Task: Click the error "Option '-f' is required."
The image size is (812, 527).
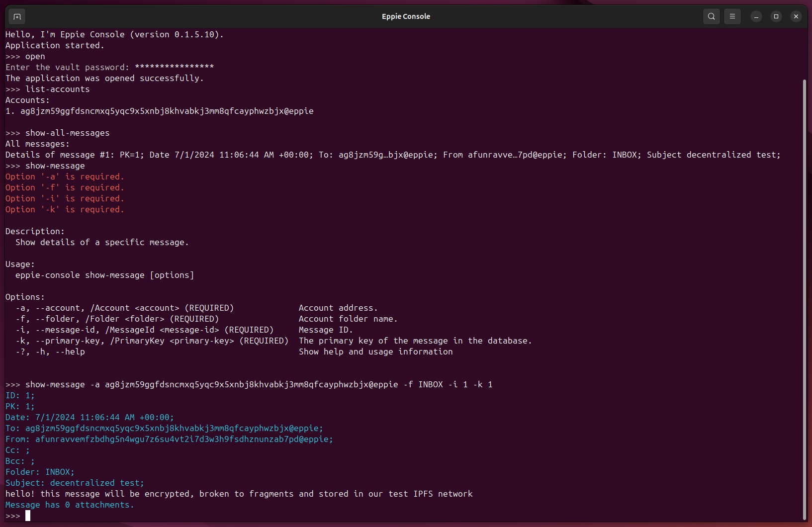Action: coord(65,187)
